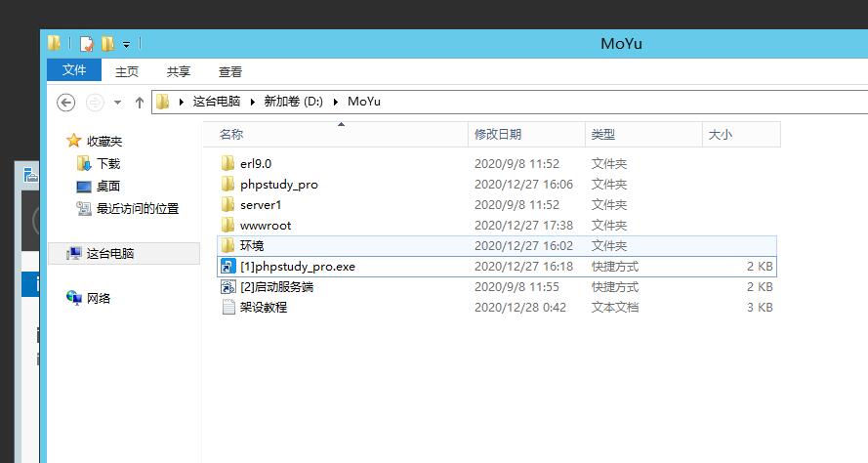The height and width of the screenshot is (463, 868).
Task: Select the 架设教程 text document icon
Action: click(228, 308)
